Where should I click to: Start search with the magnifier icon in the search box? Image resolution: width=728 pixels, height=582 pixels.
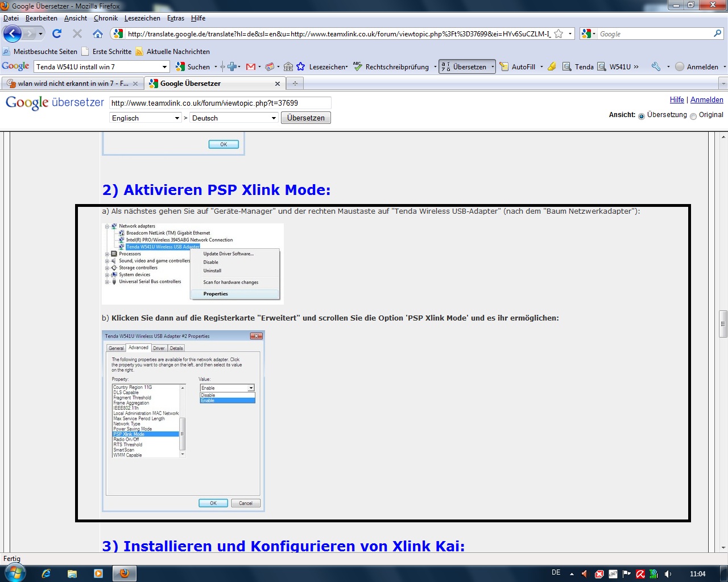[717, 34]
